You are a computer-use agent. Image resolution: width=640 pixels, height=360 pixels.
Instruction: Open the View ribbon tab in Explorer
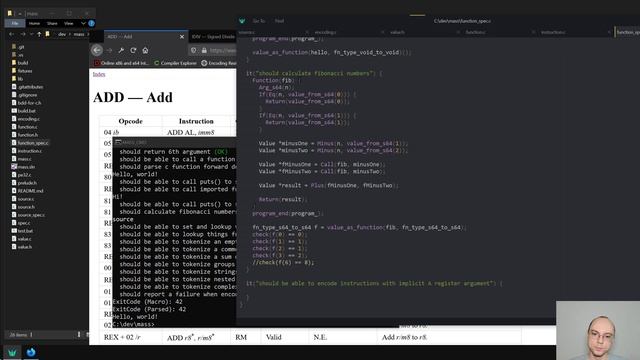(x=69, y=23)
